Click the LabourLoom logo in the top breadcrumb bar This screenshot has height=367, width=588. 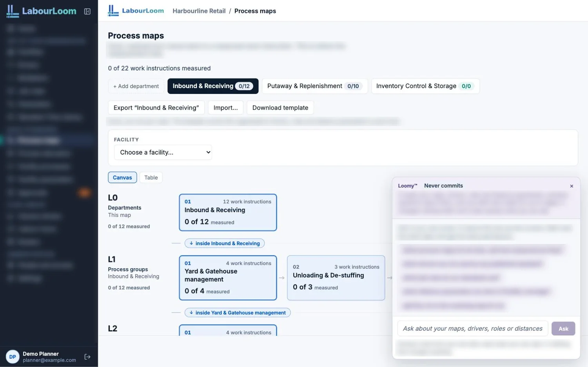coord(136,11)
